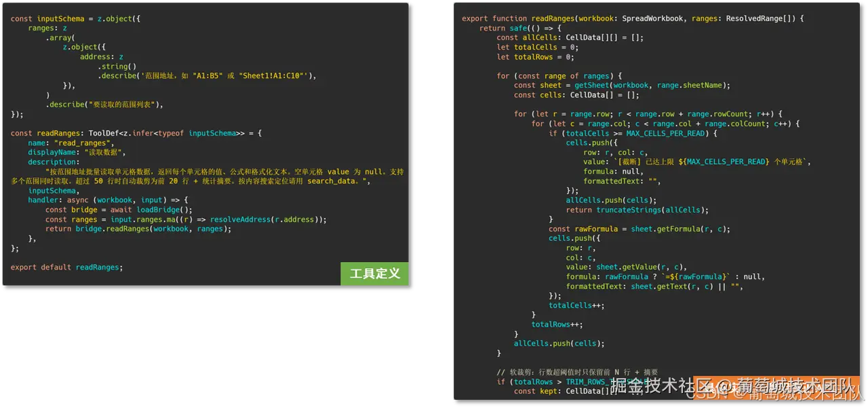Viewport: 868px width, 408px height.
Task: Click the 'for (let r = range.row' loop line
Action: [648, 113]
